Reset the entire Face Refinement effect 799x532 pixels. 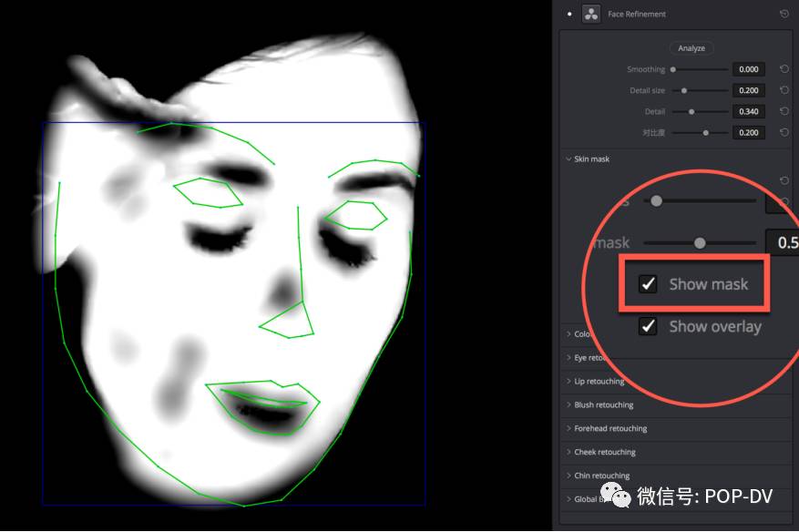[x=784, y=15]
